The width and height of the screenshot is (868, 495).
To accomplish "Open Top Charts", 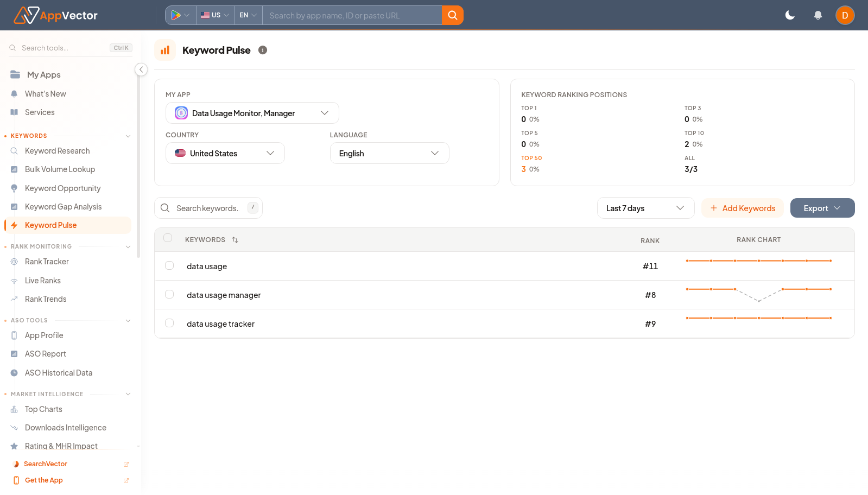I will pyautogui.click(x=43, y=409).
